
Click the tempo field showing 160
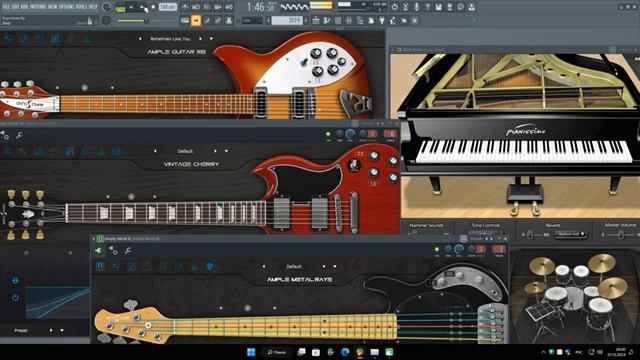[167, 7]
